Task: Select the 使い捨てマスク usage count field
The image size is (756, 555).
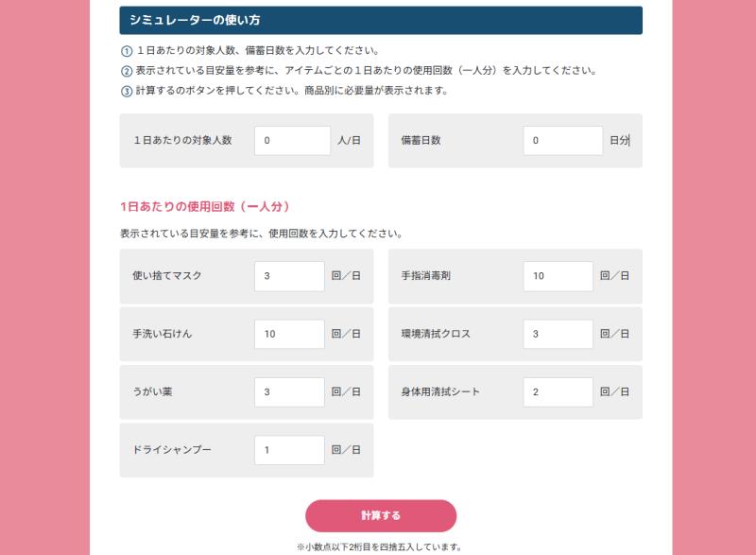Action: (x=289, y=276)
